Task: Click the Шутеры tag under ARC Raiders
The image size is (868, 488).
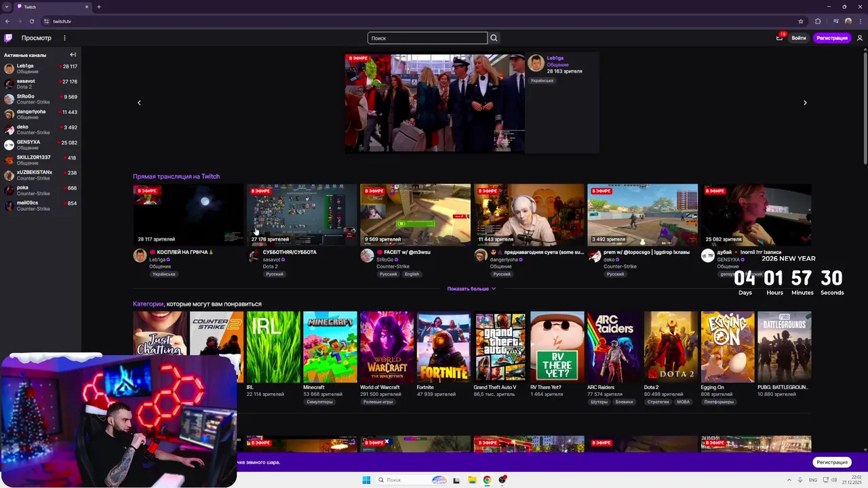Action: point(599,402)
